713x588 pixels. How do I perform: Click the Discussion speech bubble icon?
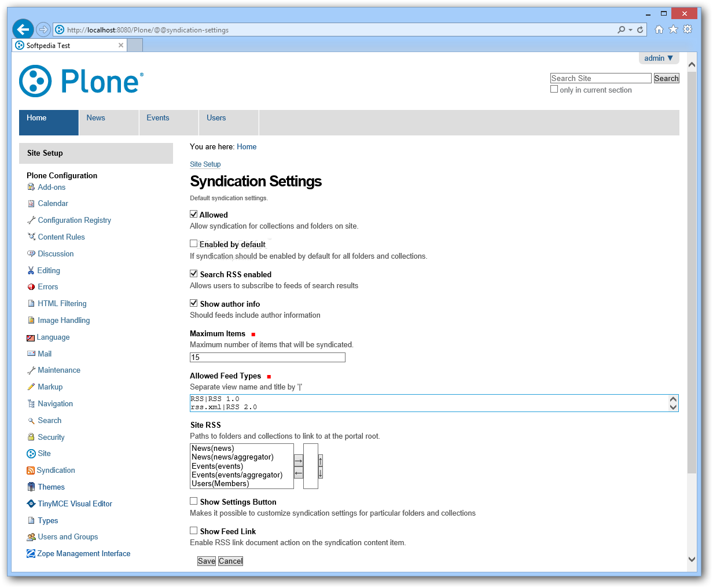point(31,253)
